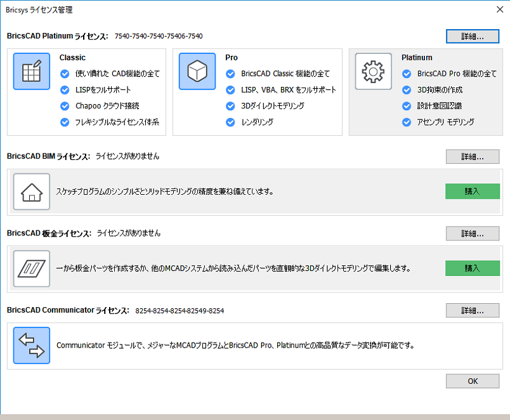This screenshot has height=420, width=510.
Task: Open 詳細 for the 板金 license
Action: coord(473,233)
